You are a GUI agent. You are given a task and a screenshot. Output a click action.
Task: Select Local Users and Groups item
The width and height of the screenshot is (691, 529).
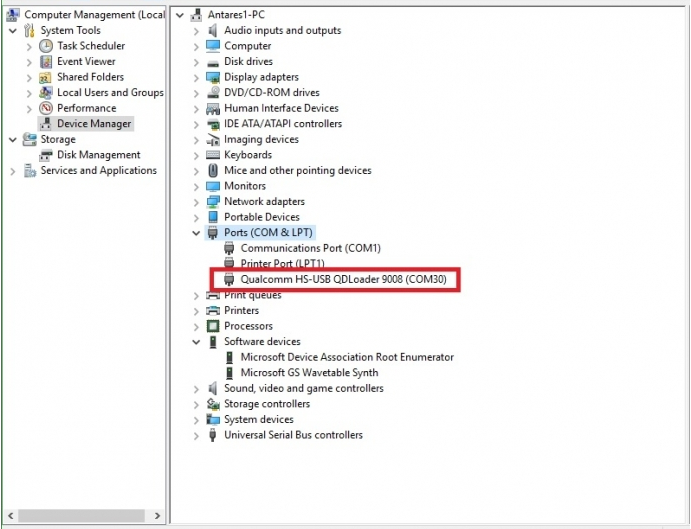tap(110, 93)
